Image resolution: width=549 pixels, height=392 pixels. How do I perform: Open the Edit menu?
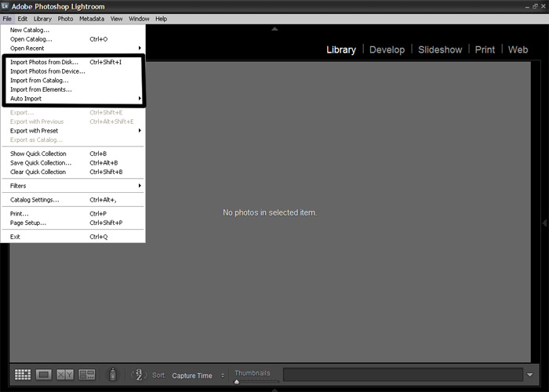(x=23, y=19)
